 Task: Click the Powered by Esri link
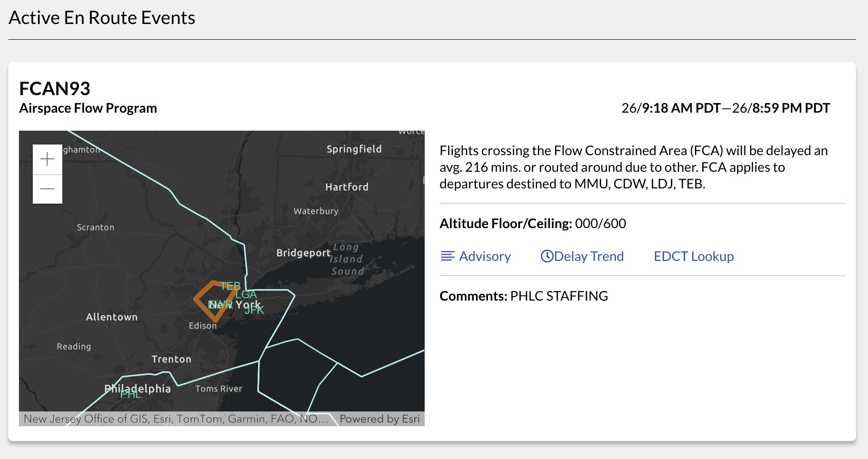coord(380,419)
